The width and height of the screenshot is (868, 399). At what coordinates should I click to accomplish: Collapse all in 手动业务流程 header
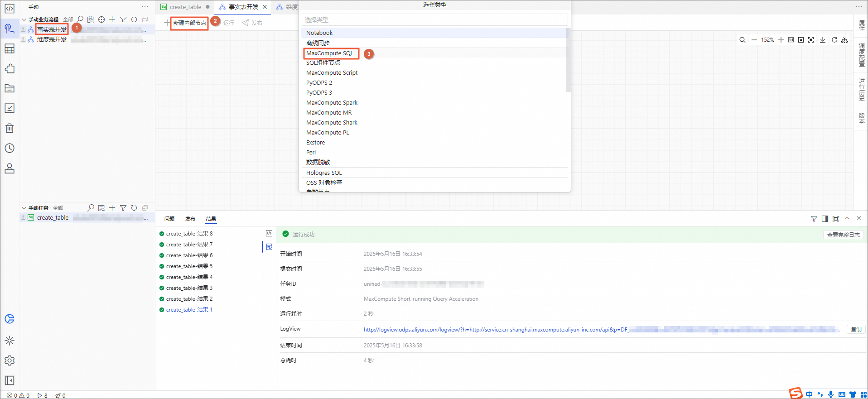[x=145, y=19]
